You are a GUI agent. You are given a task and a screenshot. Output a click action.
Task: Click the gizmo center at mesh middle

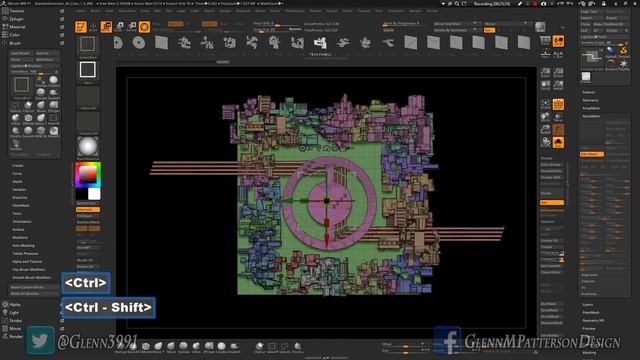pyautogui.click(x=327, y=200)
